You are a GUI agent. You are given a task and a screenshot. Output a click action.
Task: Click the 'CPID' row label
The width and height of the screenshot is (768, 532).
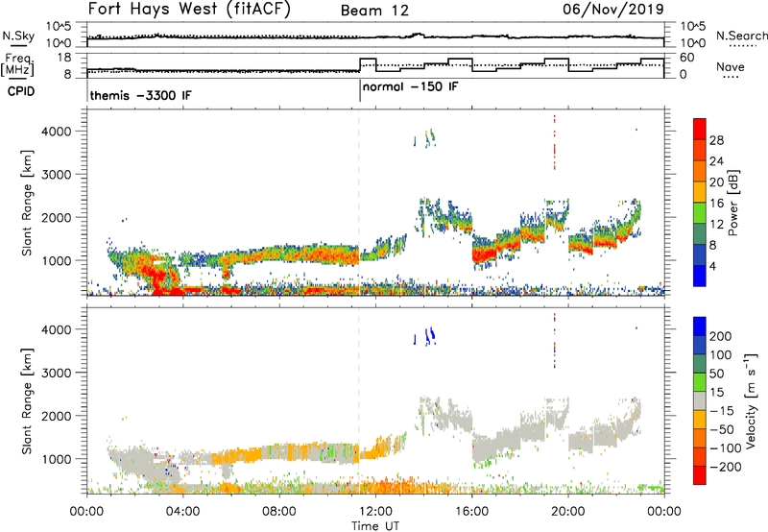pos(21,91)
